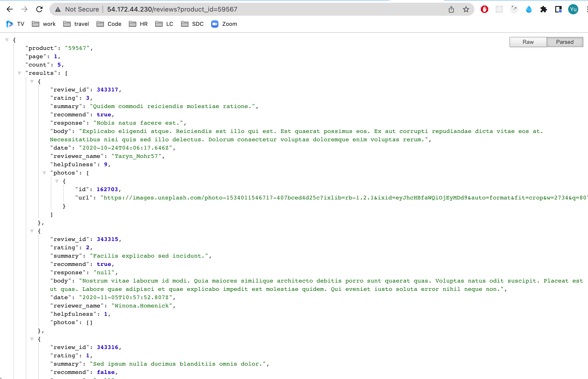Collapse the photos array of the first review
Image resolution: width=588 pixels, height=379 pixels.
(x=44, y=173)
